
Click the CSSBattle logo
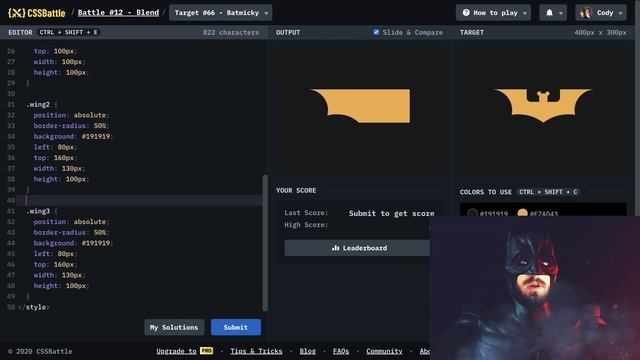36,13
